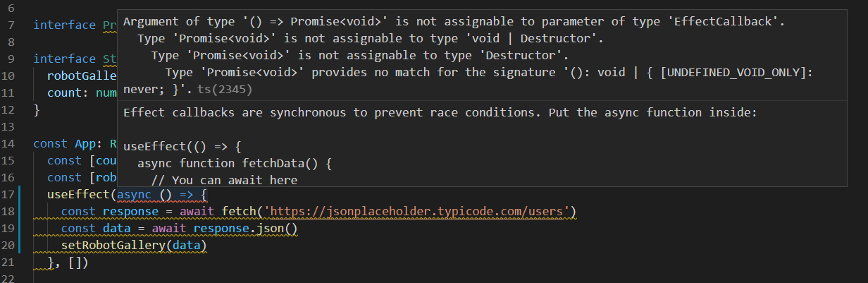Click 'const App' on line 14
The image size is (868, 283).
click(x=68, y=144)
